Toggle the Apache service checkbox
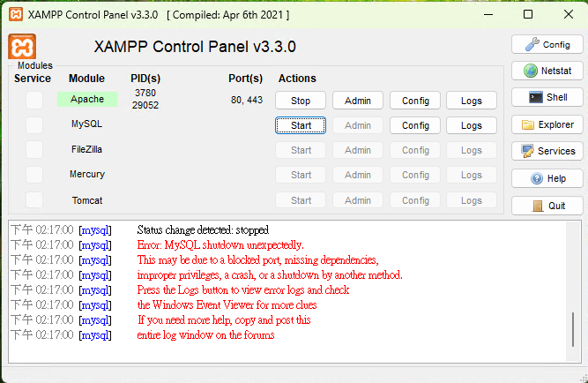This screenshot has height=383, width=588. click(34, 100)
